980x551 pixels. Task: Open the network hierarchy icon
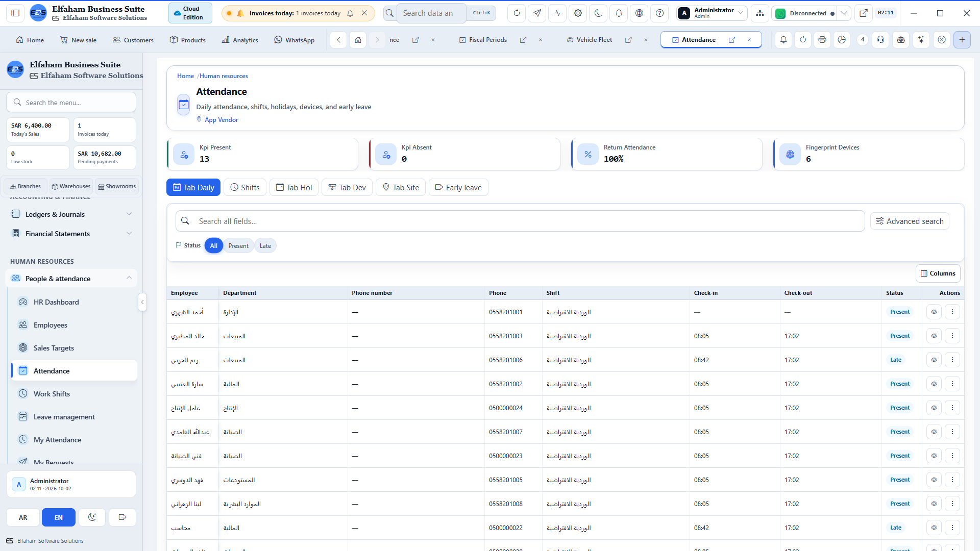[x=760, y=13]
